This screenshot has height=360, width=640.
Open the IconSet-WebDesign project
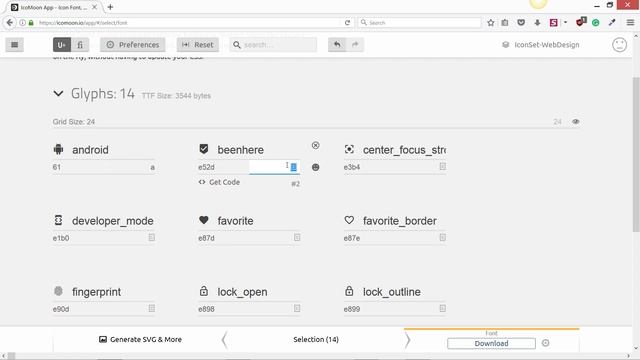pyautogui.click(x=540, y=45)
